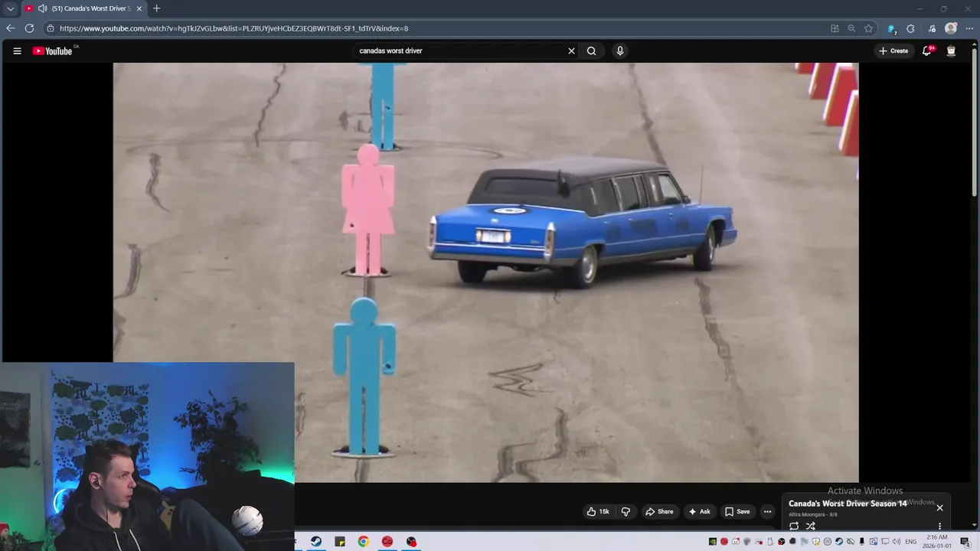Close the Canada's Worst Driver tab

click(x=139, y=8)
